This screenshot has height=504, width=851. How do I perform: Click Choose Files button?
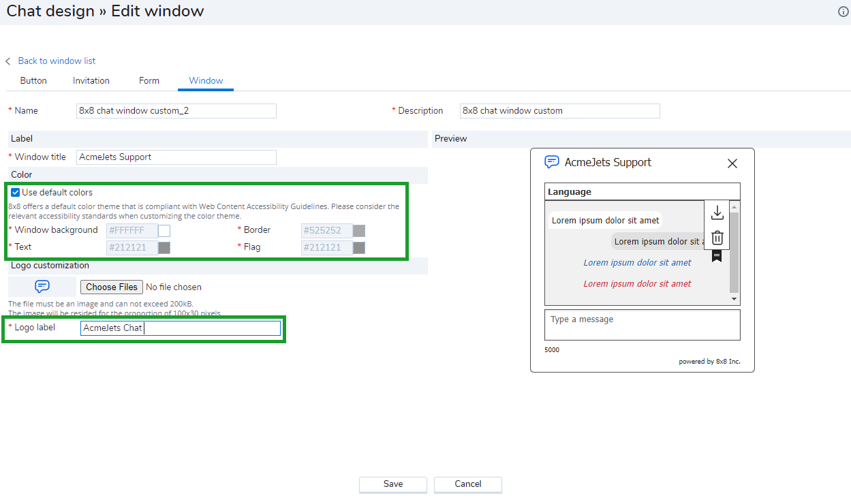pyautogui.click(x=112, y=287)
